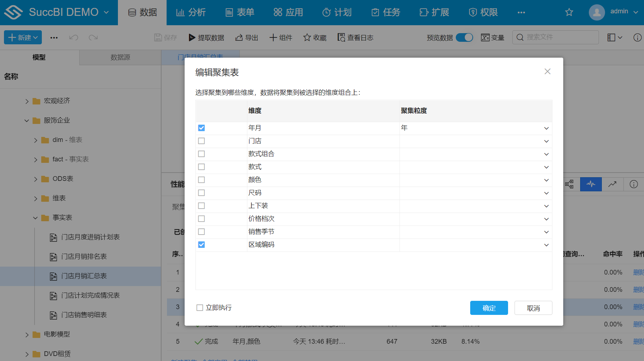
Task: Check the 门店 dimension checkbox
Action: click(x=201, y=141)
